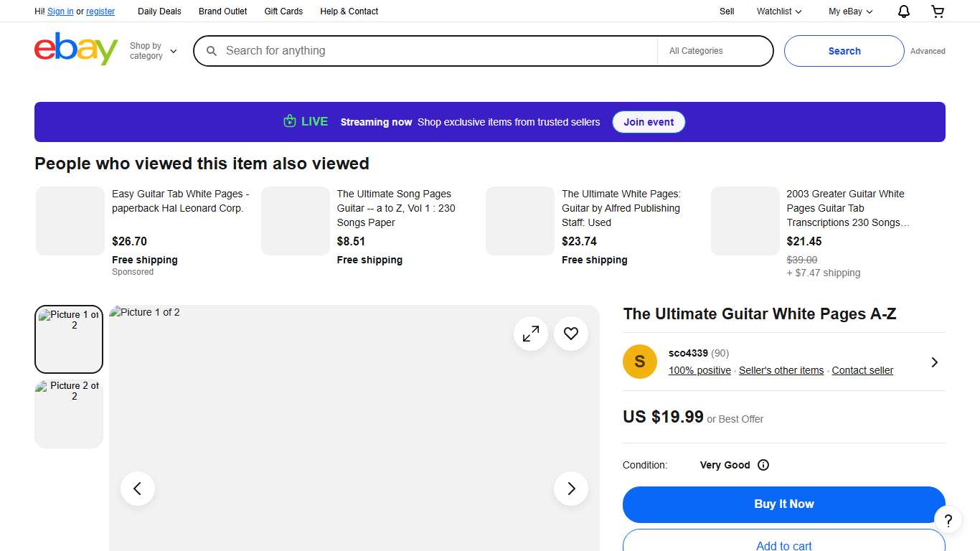Open the Watchlist dropdown

778,11
